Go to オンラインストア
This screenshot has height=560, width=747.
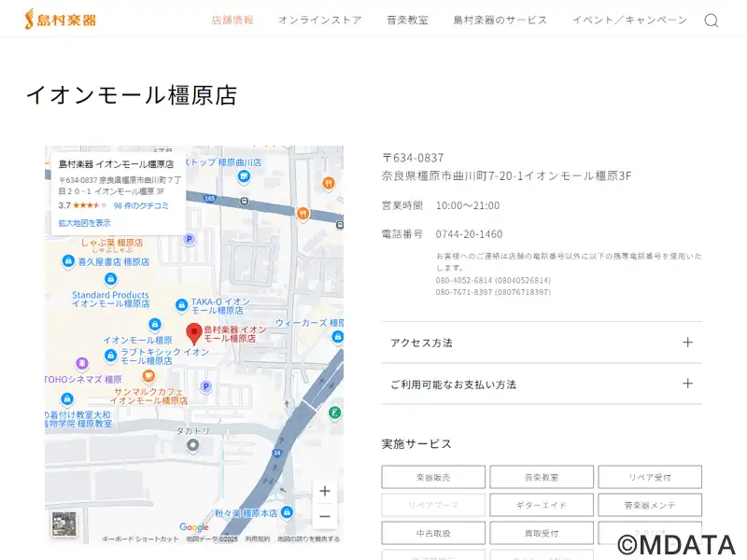320,20
